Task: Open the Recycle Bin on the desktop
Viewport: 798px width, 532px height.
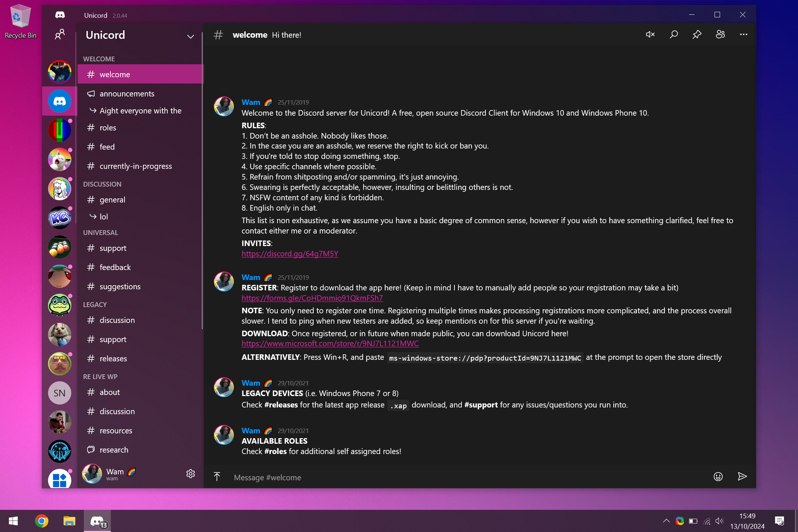Action: [21, 21]
